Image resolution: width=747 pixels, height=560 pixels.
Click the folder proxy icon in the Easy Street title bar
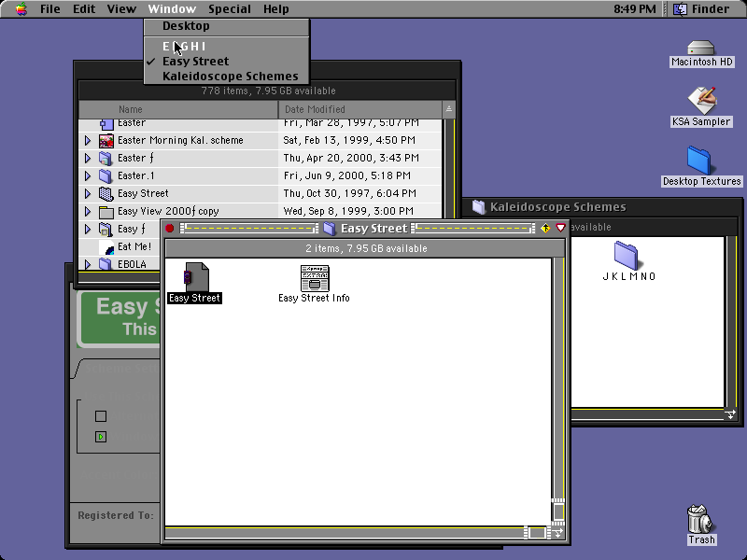pos(330,229)
